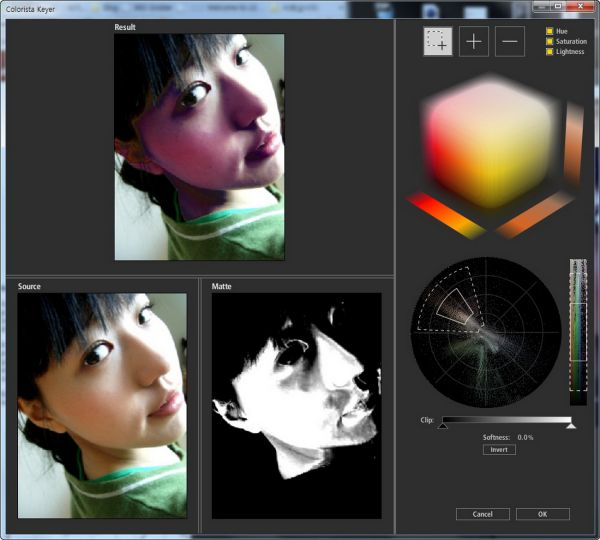Choose the plus add-to-key tool
This screenshot has height=540, width=600.
[x=474, y=41]
